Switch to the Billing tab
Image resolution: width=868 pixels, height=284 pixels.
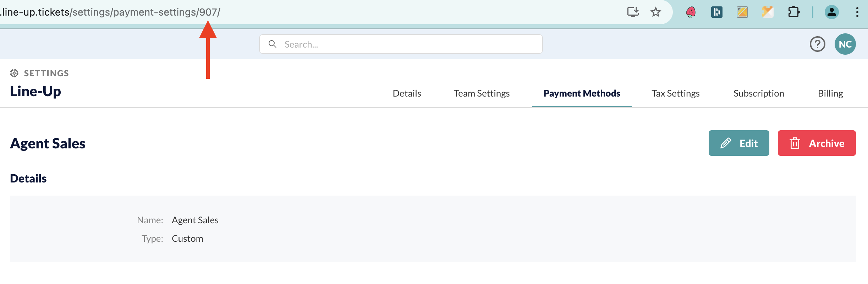(830, 93)
